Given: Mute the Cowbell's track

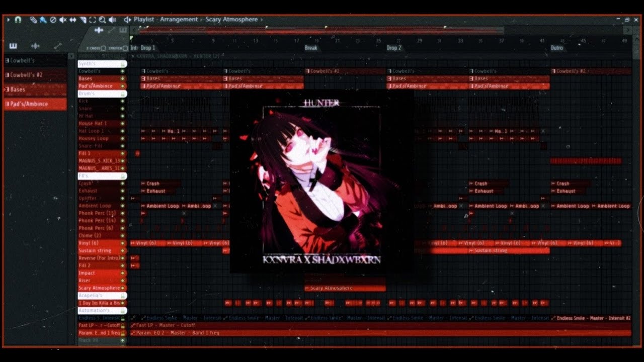Looking at the screenshot, I should pyautogui.click(x=122, y=71).
